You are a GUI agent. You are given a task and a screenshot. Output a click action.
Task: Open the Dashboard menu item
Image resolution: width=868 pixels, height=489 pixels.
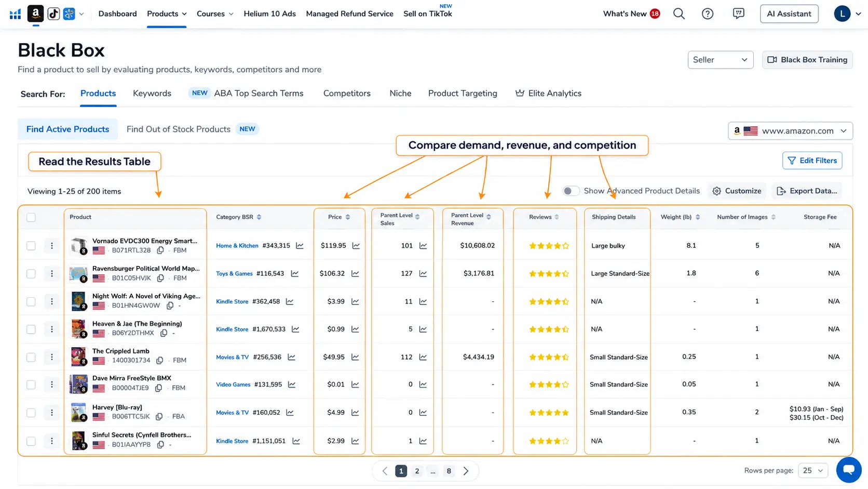(118, 14)
